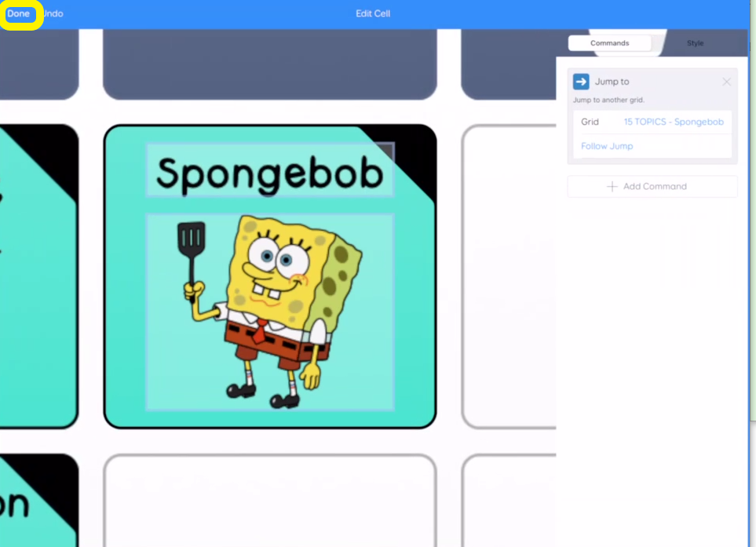Tap the Undo button
The image size is (756, 547).
pos(53,14)
